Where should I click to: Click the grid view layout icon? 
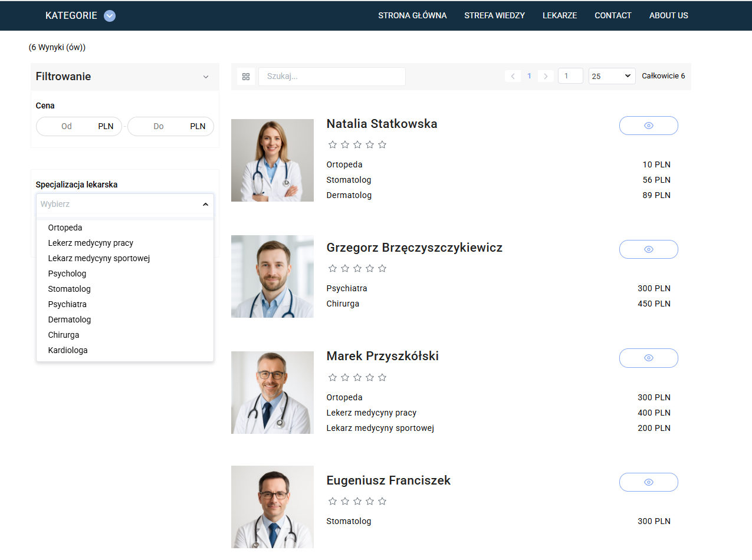(x=246, y=77)
